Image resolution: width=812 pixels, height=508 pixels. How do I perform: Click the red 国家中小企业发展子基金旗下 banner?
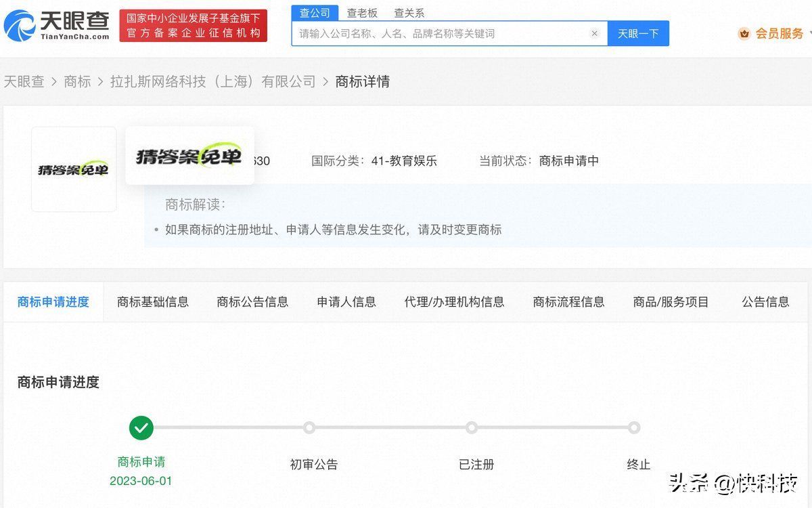(x=194, y=26)
